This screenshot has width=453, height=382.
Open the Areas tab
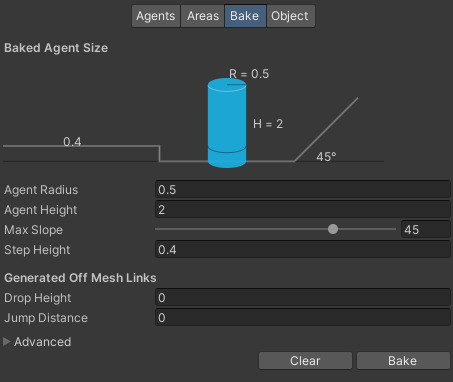tap(203, 16)
